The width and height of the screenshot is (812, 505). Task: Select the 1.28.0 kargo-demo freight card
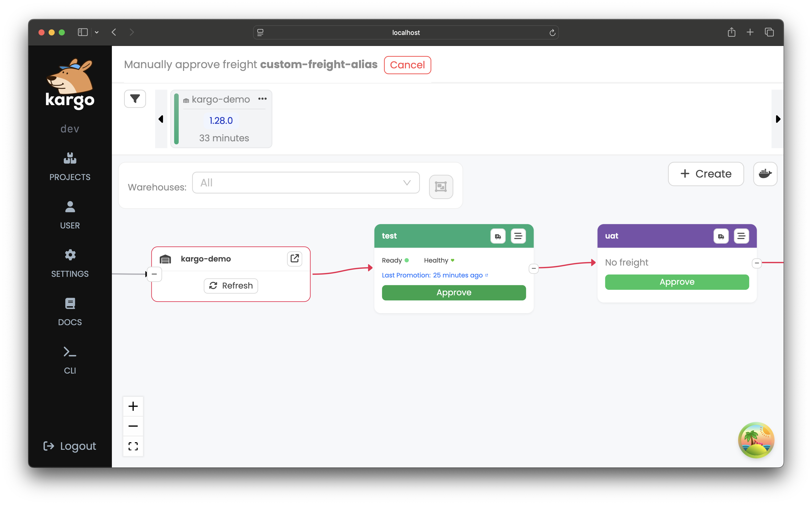(221, 121)
